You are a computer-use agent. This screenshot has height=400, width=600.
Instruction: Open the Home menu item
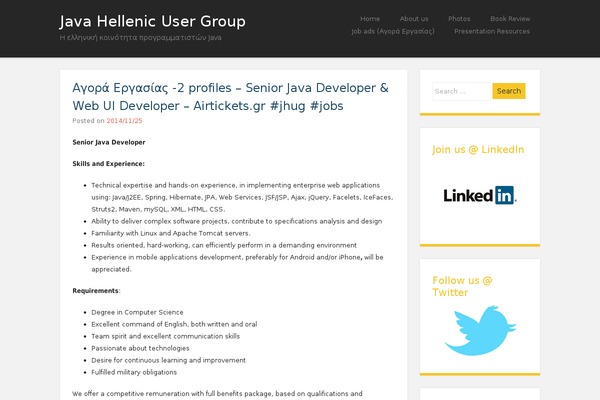tap(370, 19)
